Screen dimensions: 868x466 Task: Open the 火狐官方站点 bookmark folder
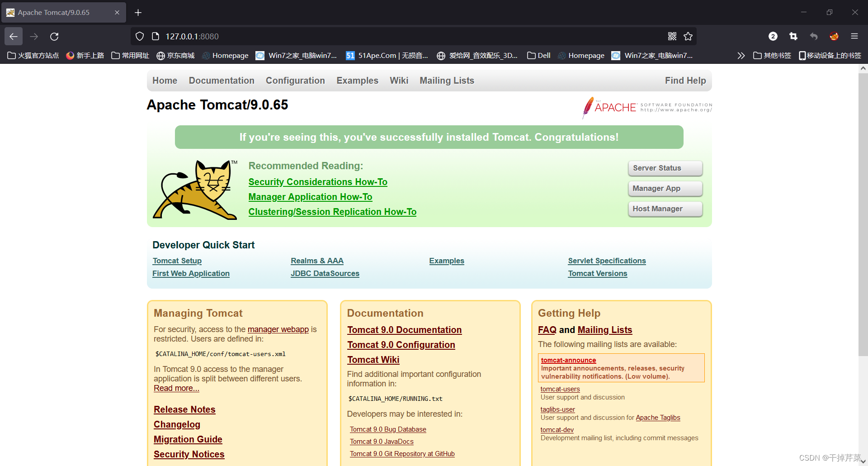tap(33, 55)
